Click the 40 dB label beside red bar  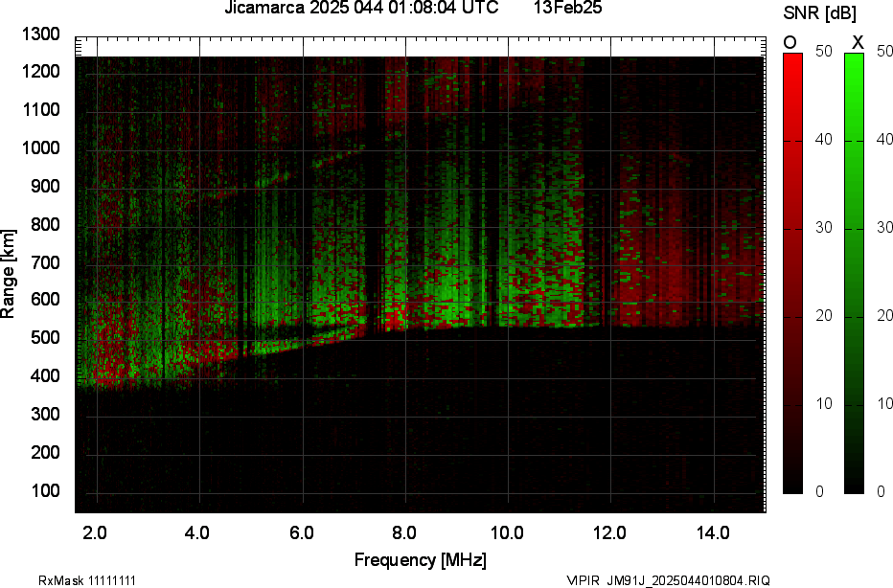824,140
